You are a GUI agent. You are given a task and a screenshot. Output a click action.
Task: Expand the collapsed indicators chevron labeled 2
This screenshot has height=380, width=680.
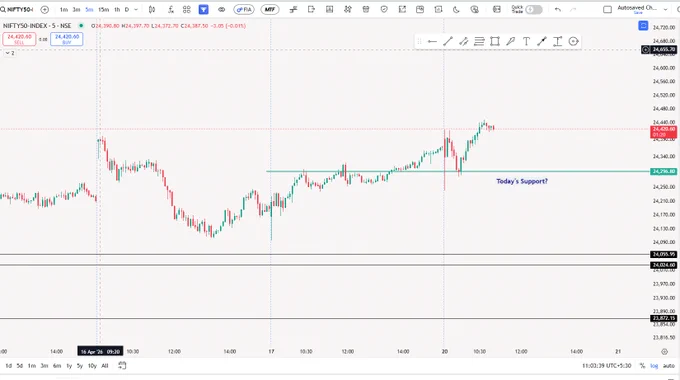[x=10, y=53]
